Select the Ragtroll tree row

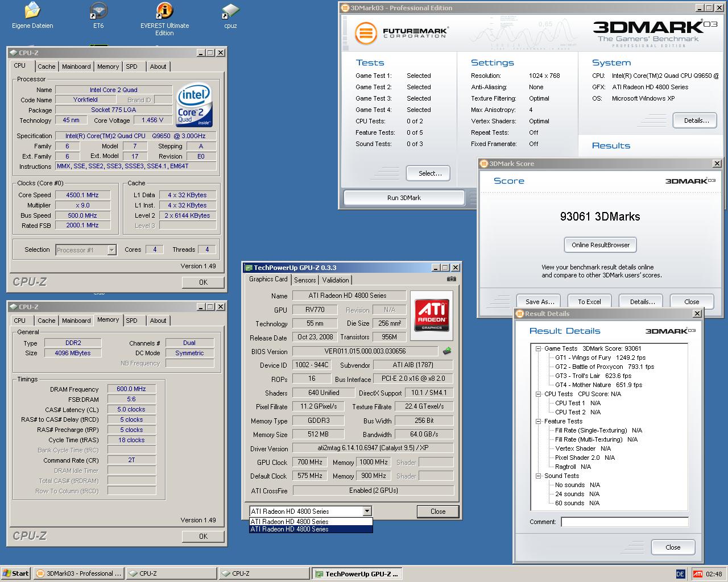(573, 467)
